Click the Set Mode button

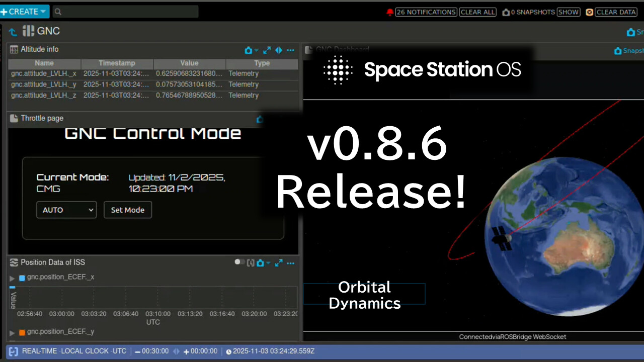coord(128,210)
